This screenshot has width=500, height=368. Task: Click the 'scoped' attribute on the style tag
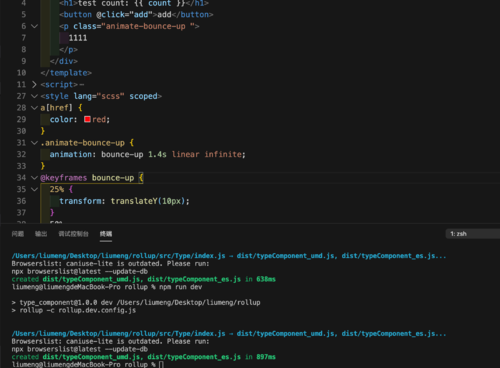(x=143, y=96)
